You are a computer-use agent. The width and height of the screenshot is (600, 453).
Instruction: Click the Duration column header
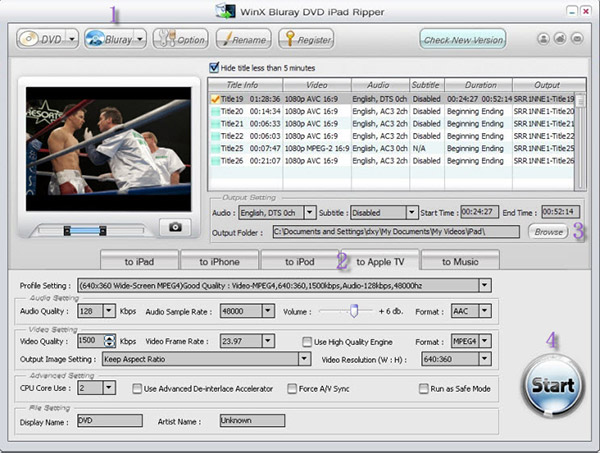click(x=478, y=85)
